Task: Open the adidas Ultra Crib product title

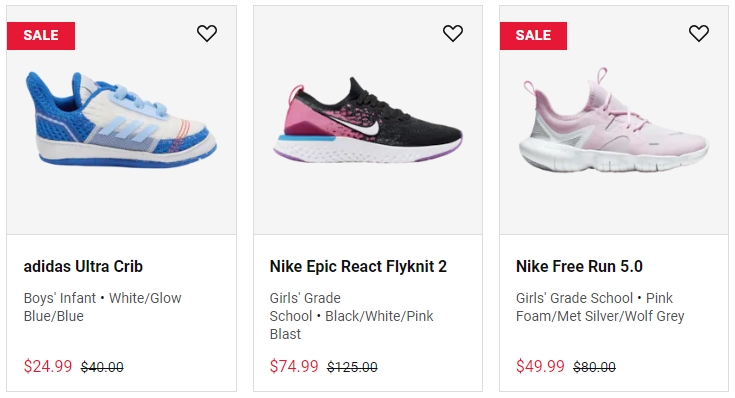Action: 83,266
